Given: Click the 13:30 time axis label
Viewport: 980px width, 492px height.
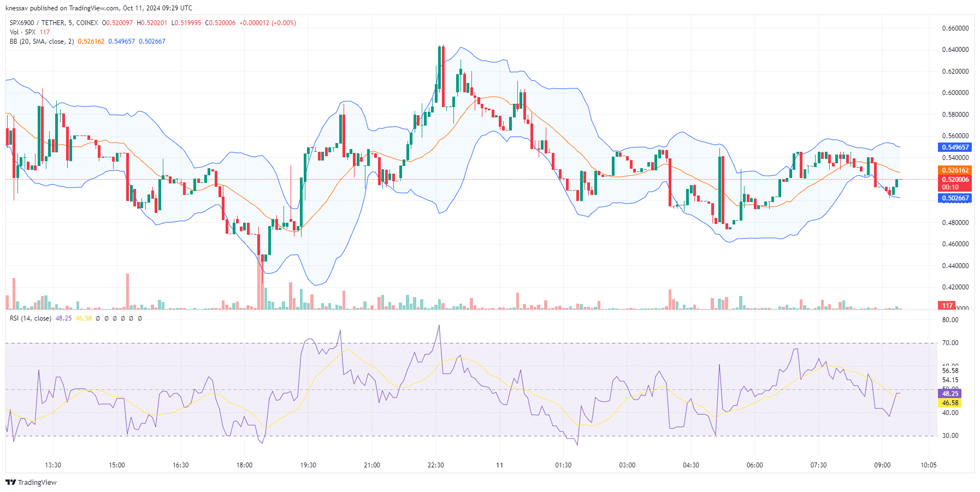Looking at the screenshot, I should 53,465.
